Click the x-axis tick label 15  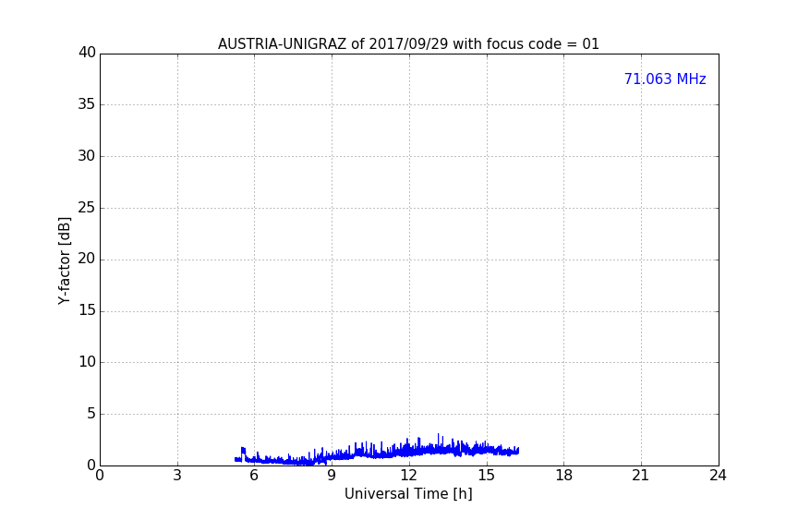(x=486, y=476)
